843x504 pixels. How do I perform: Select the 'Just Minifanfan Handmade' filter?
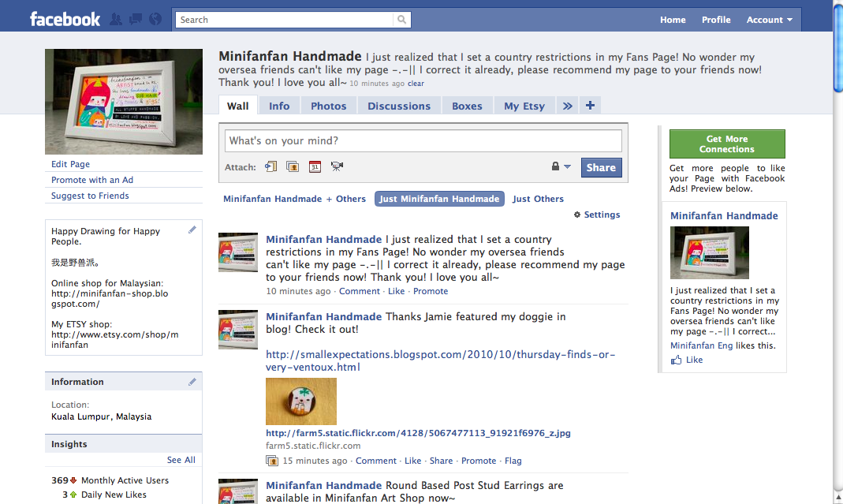[439, 199]
